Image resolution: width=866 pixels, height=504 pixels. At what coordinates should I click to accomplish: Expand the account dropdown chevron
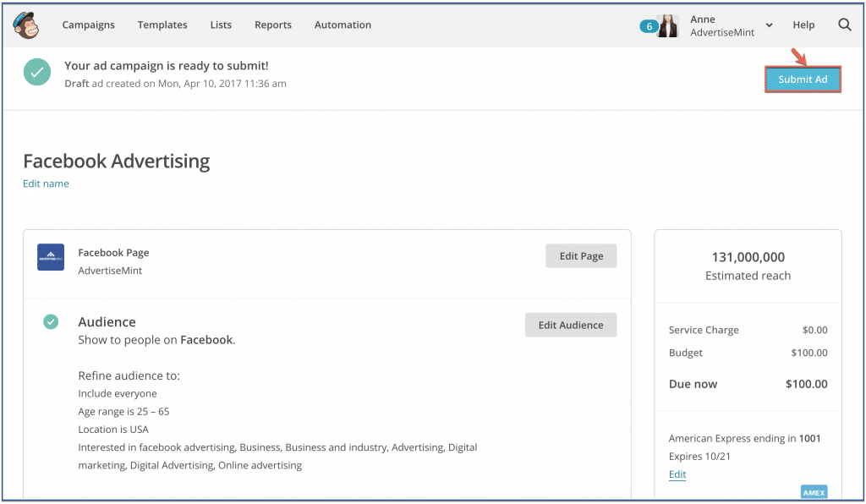(769, 25)
